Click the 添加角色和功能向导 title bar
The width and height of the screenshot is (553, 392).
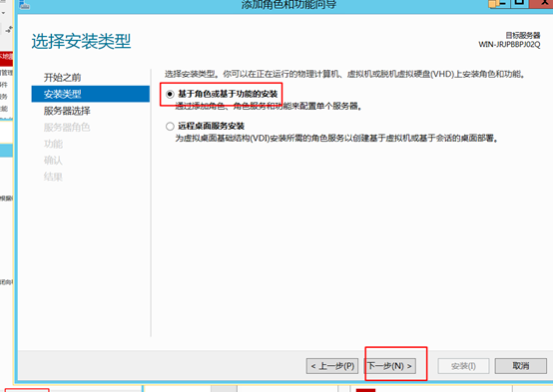[x=288, y=5]
